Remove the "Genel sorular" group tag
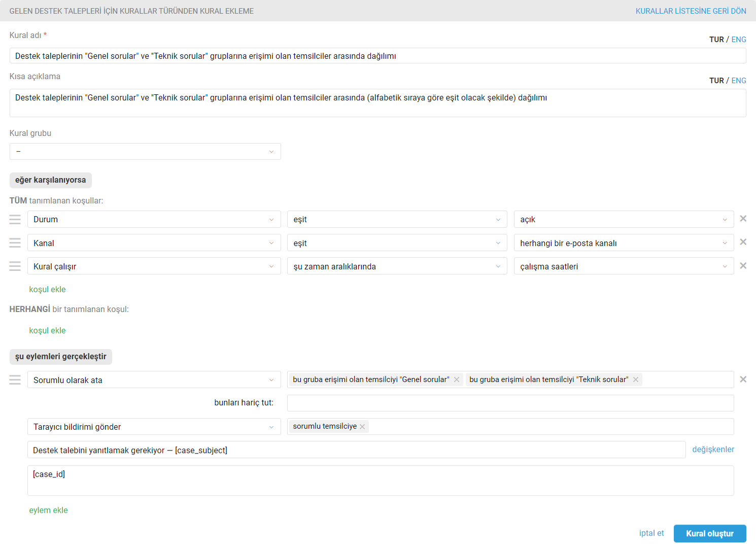The width and height of the screenshot is (756, 552). click(457, 379)
